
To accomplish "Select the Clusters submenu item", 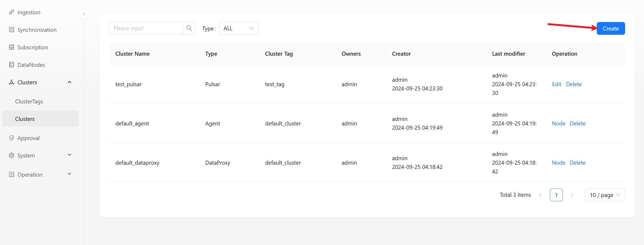I will click(25, 119).
